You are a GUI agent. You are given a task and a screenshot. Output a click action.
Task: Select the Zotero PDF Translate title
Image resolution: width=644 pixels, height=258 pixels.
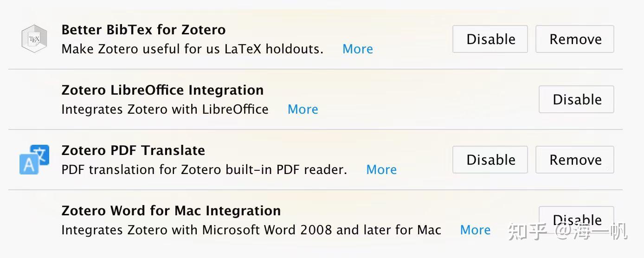(x=133, y=150)
